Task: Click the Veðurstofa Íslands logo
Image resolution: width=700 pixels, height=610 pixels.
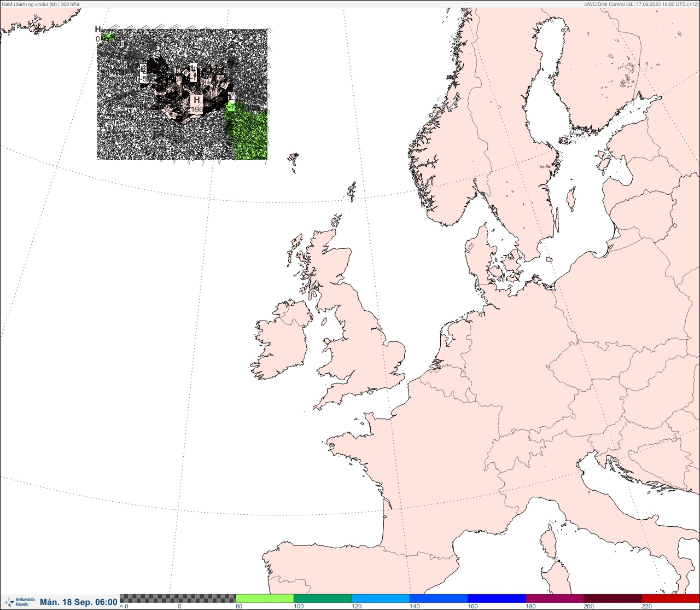Action: click(19, 602)
